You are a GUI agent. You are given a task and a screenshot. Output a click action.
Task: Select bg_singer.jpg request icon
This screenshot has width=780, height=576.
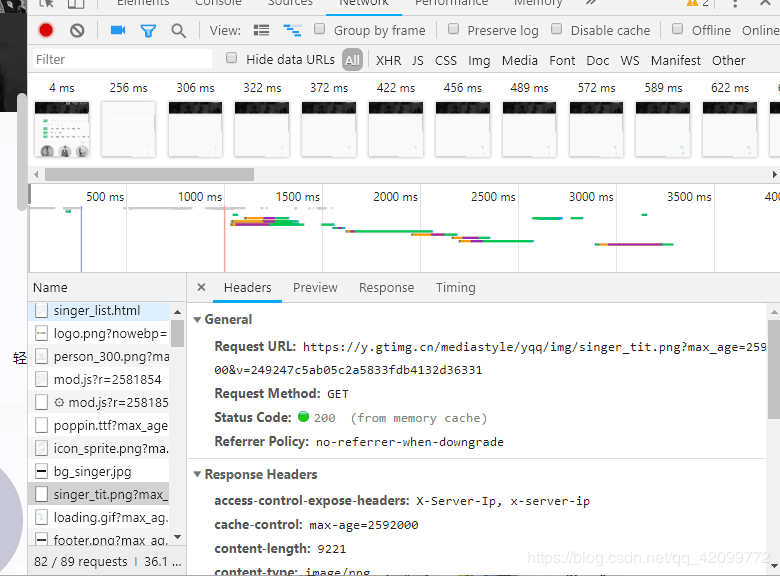pyautogui.click(x=42, y=471)
